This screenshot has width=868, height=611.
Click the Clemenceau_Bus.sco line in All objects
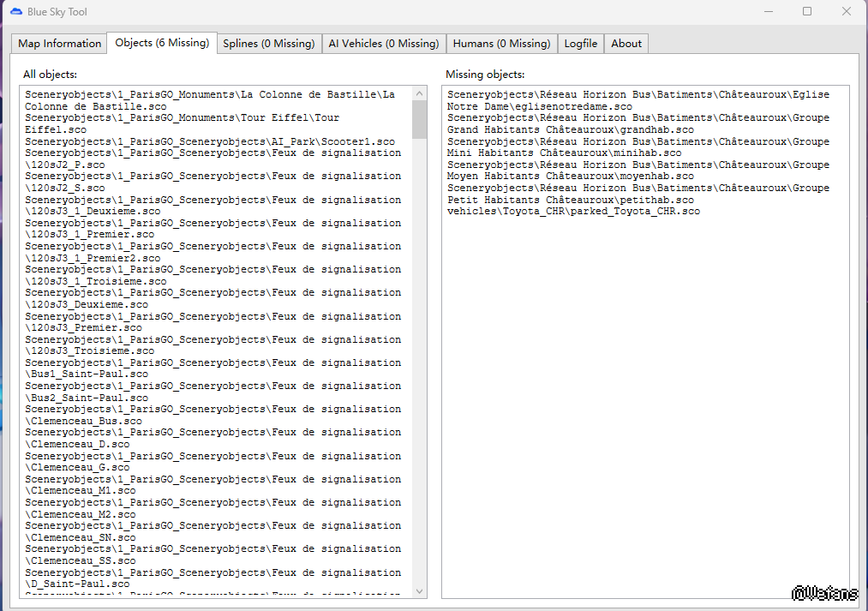(86, 421)
